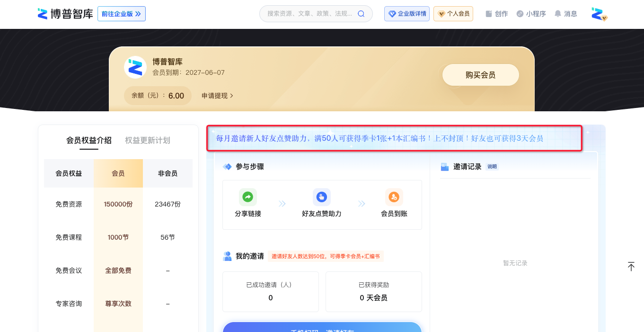This screenshot has width=644, height=332.
Task: Click the 购买会员 button
Action: [x=481, y=75]
